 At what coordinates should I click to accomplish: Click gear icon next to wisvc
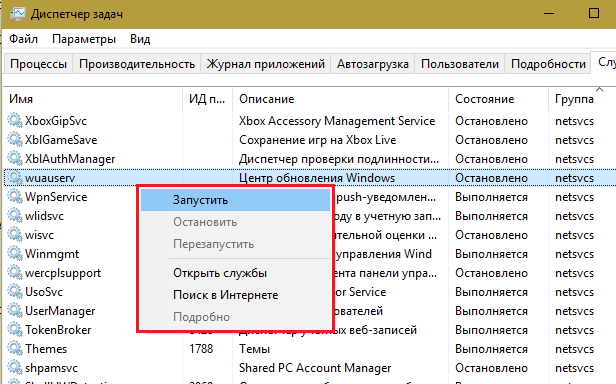[x=15, y=234]
